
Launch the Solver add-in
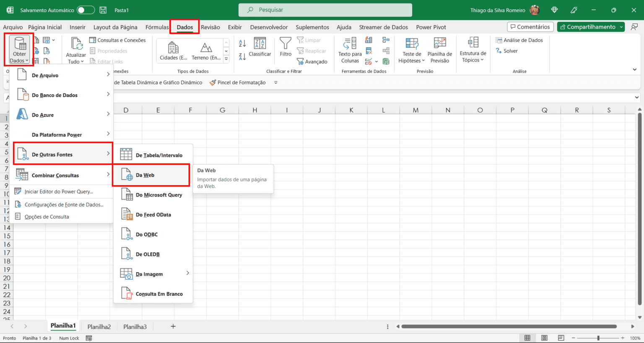[507, 51]
